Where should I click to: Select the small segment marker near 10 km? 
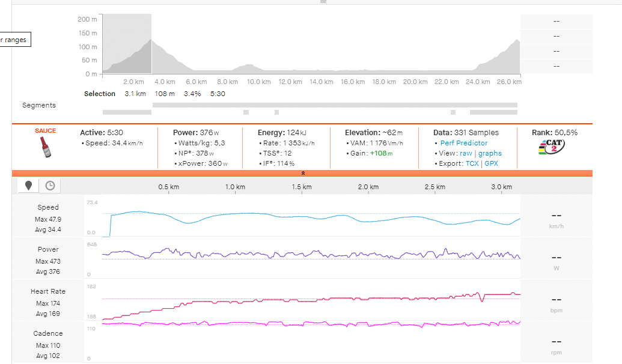[x=246, y=112]
